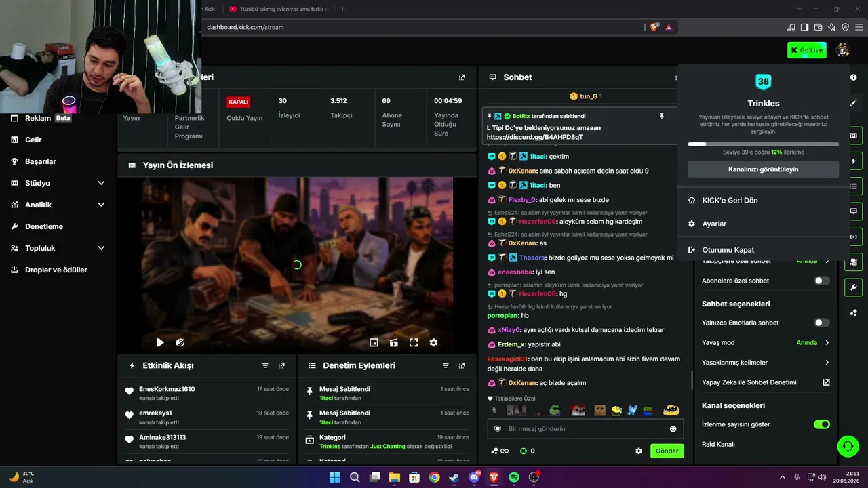Image resolution: width=868 pixels, height=488 pixels.
Task: Open Ayarlar from profile menu
Action: click(x=763, y=224)
